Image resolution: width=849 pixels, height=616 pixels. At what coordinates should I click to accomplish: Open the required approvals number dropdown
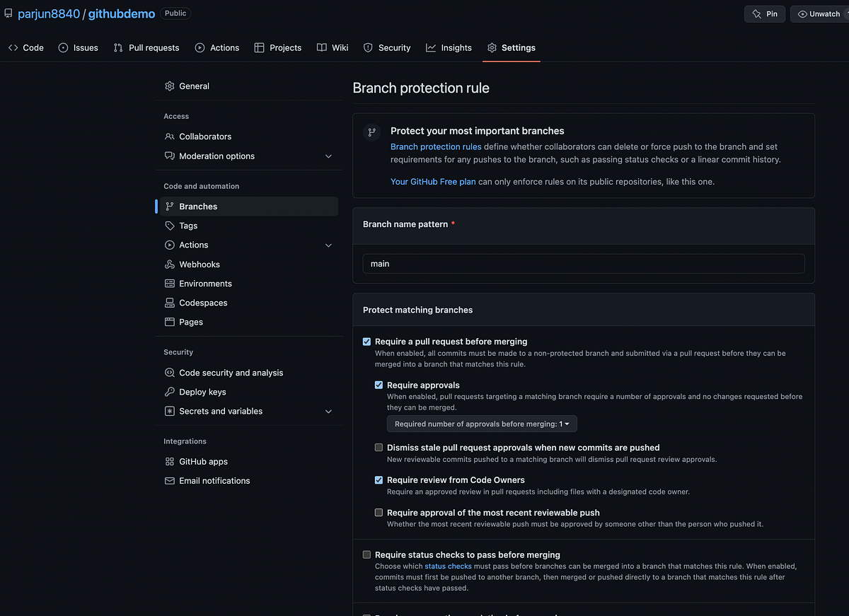(x=482, y=423)
